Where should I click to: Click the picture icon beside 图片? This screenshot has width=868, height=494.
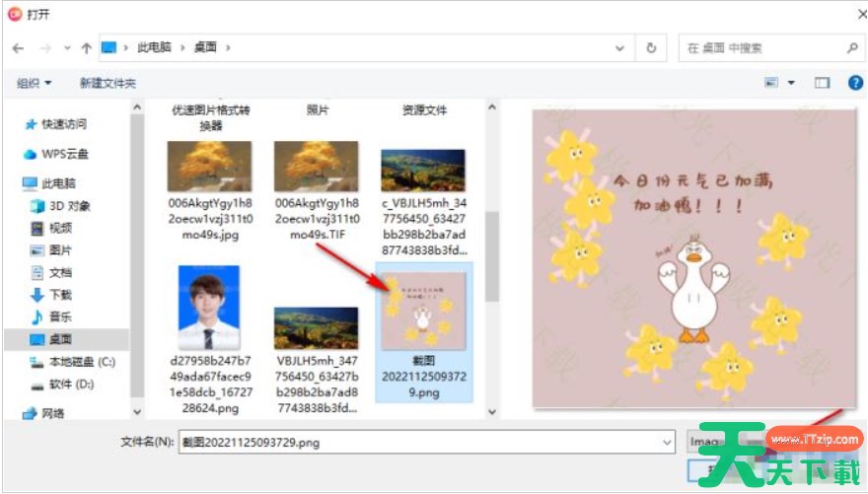pos(37,250)
